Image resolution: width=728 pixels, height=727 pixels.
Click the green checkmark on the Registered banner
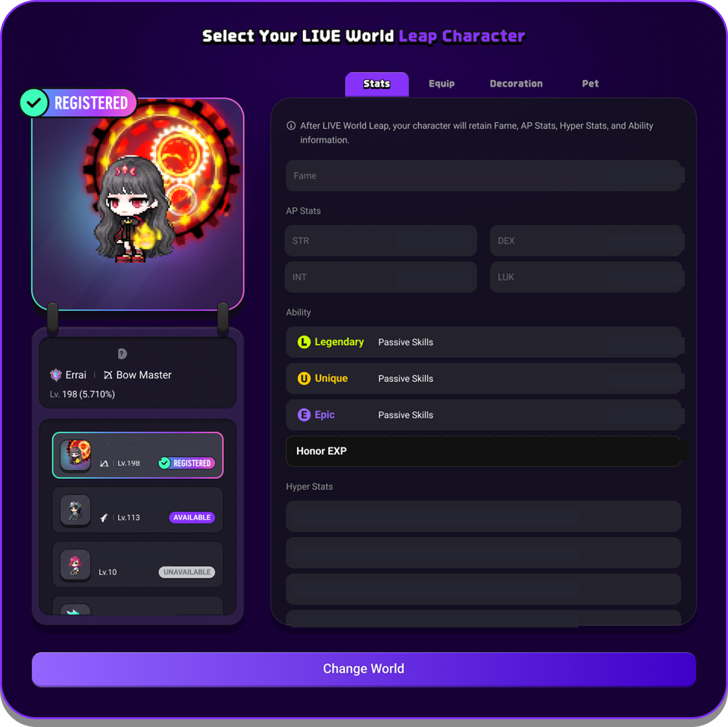(34, 103)
